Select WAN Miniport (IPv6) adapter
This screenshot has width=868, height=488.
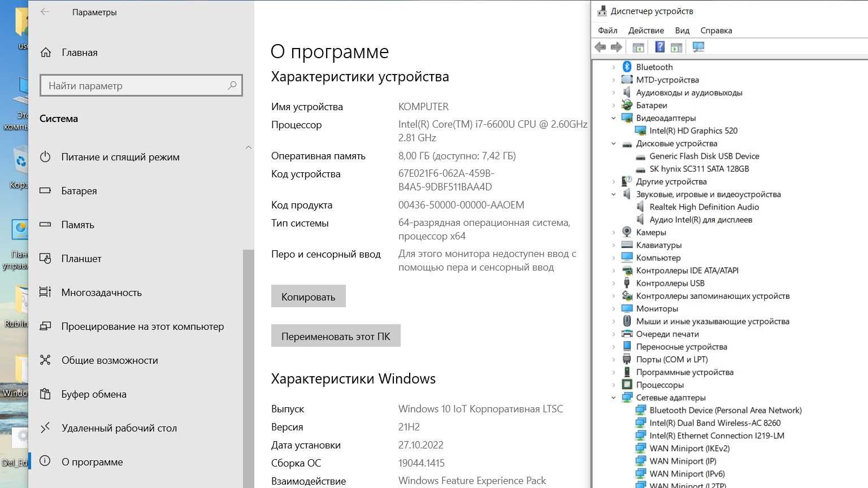[687, 474]
